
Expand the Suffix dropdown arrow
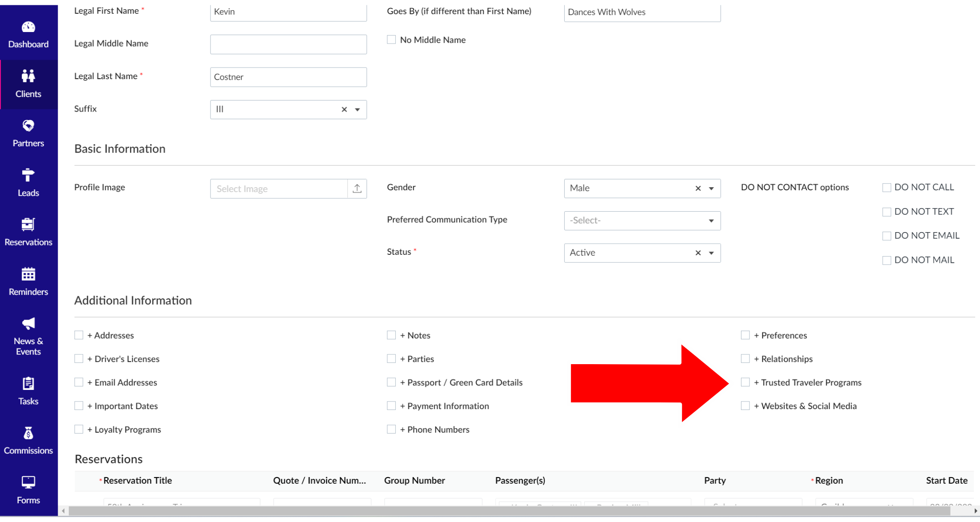(x=357, y=110)
